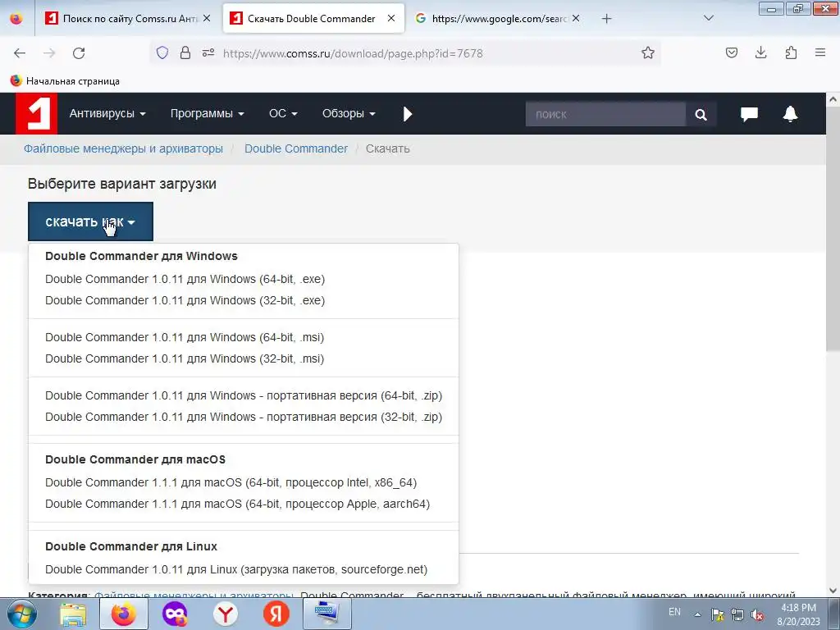
Task: Switch to the Google search tab
Action: 496,19
